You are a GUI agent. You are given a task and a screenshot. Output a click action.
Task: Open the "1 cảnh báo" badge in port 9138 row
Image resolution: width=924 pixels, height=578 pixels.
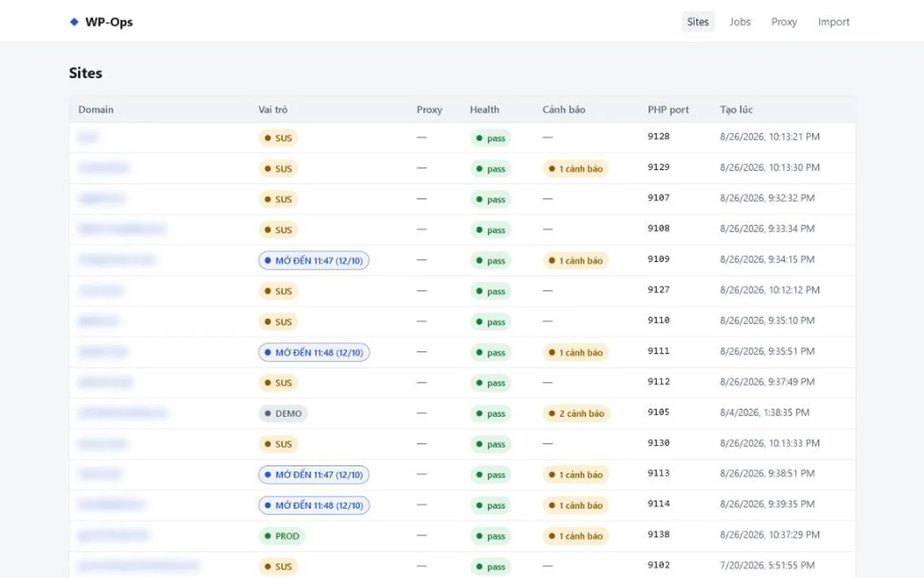click(575, 536)
